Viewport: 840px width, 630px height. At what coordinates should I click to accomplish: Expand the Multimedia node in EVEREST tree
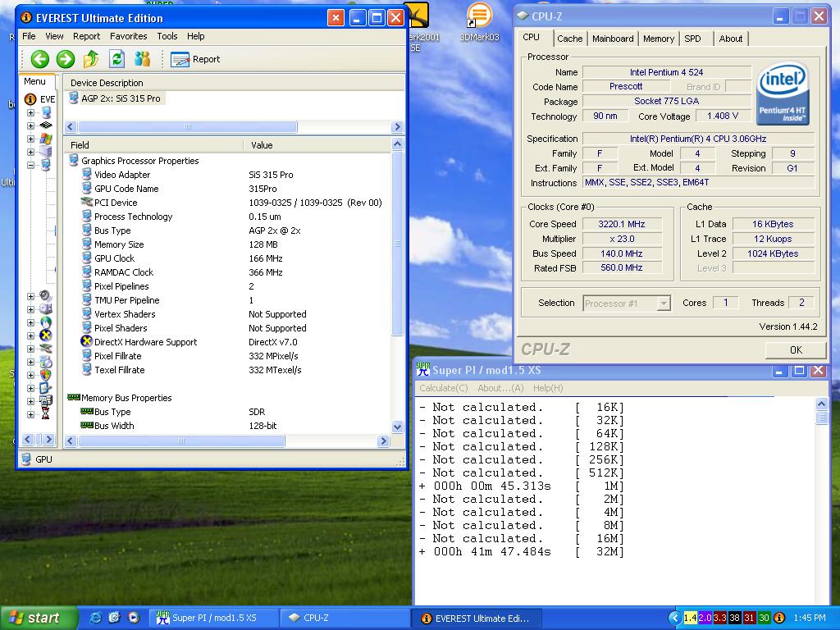30,296
